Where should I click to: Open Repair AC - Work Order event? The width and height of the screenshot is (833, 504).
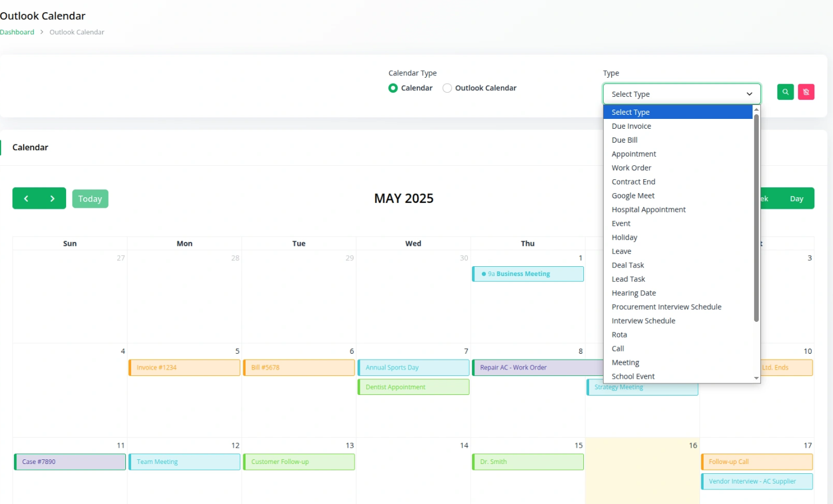point(538,368)
